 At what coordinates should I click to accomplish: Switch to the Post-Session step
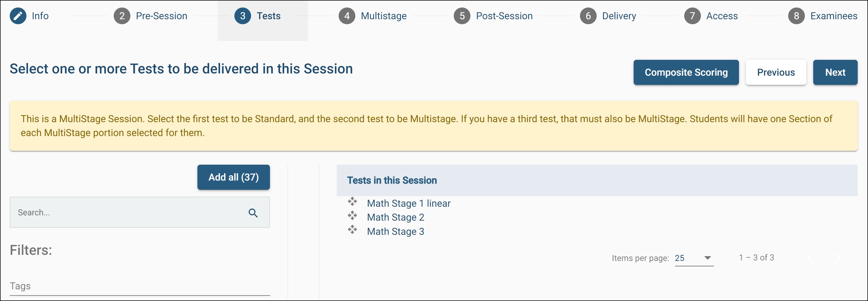(504, 16)
